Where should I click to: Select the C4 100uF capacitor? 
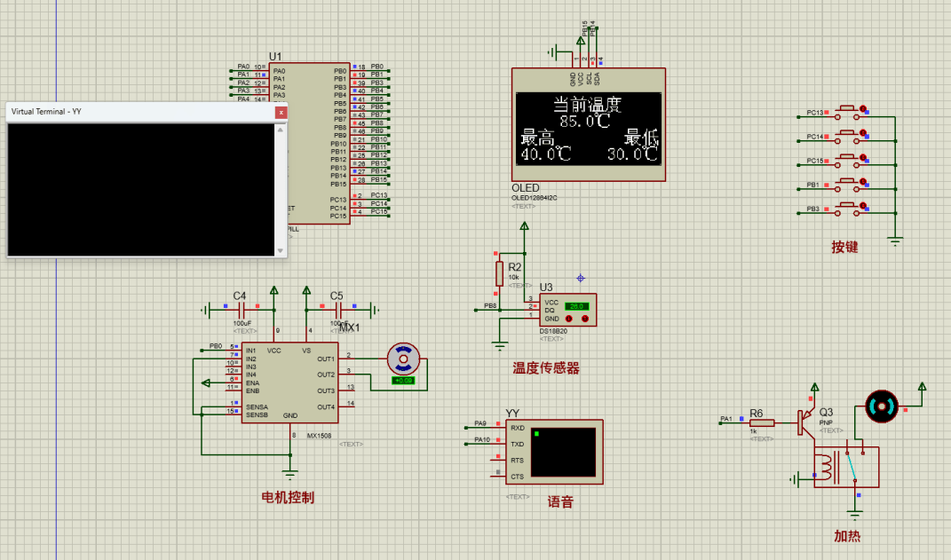pyautogui.click(x=239, y=310)
